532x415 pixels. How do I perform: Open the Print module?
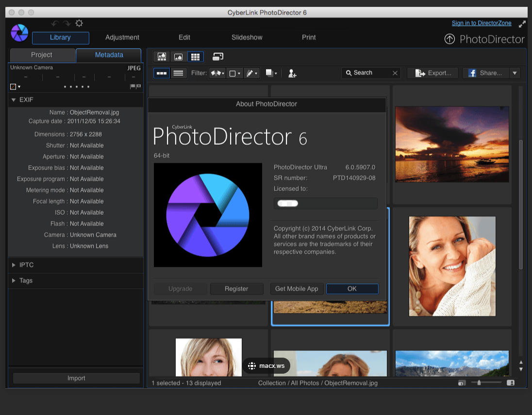[309, 37]
